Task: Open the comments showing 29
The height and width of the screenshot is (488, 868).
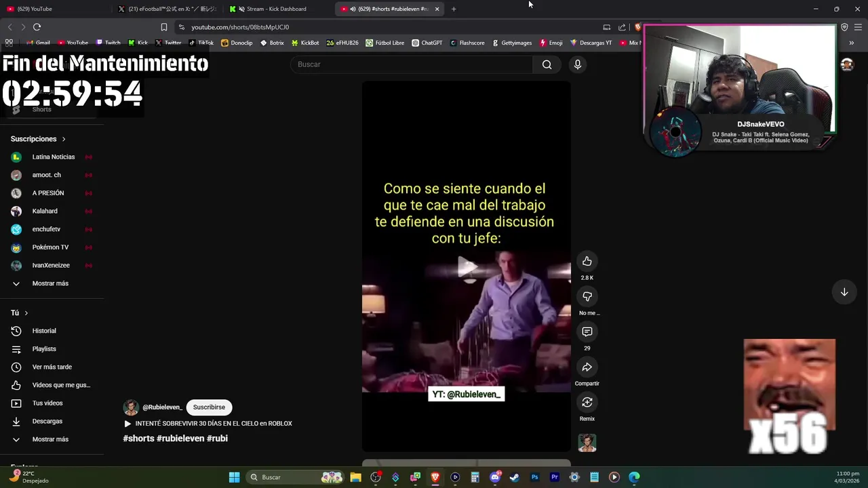Action: point(587,332)
